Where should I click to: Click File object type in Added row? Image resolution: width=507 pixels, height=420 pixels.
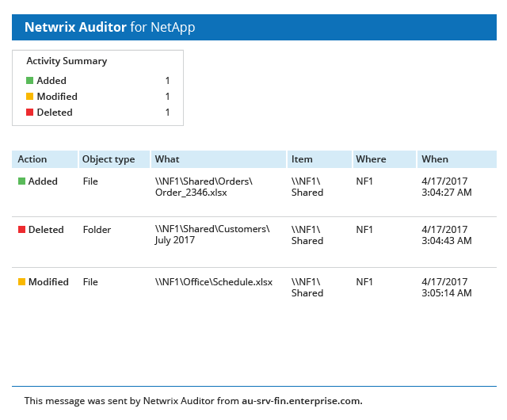(x=90, y=181)
